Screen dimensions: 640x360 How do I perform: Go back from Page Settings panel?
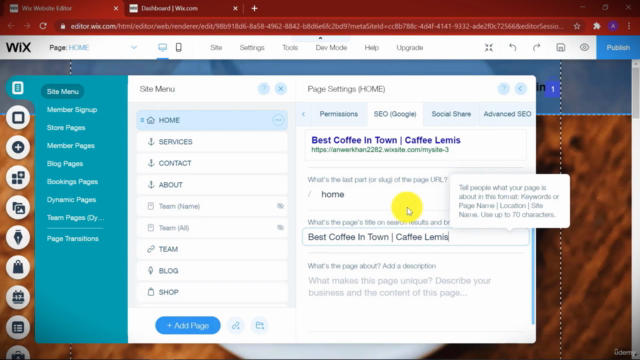[520, 89]
